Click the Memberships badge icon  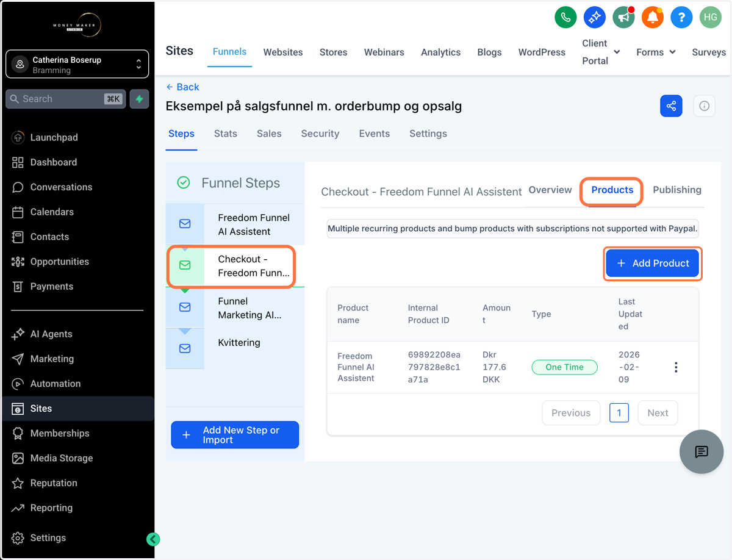(x=18, y=433)
